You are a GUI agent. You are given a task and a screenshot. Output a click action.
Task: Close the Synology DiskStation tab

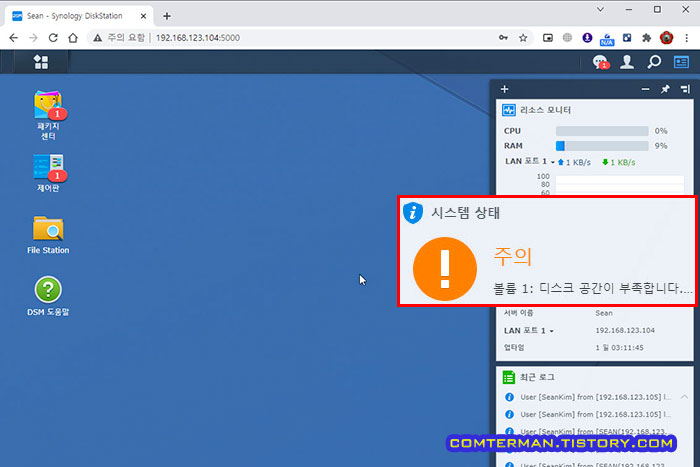tap(143, 16)
